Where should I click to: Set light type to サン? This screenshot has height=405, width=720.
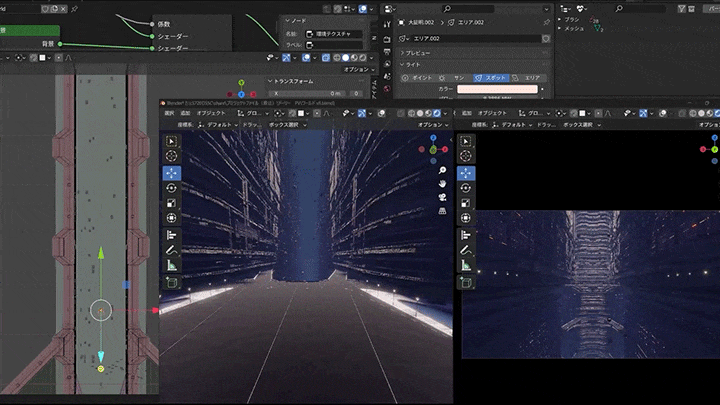pos(454,78)
